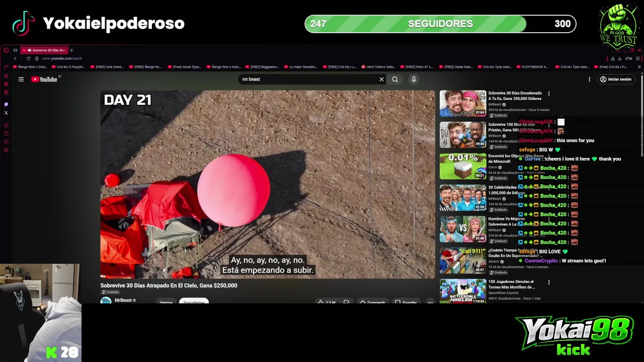Click the video title 'Sobrevive 30 Días Atrapado En El Cielo'
Screen dimensions: 644x362
point(169,286)
